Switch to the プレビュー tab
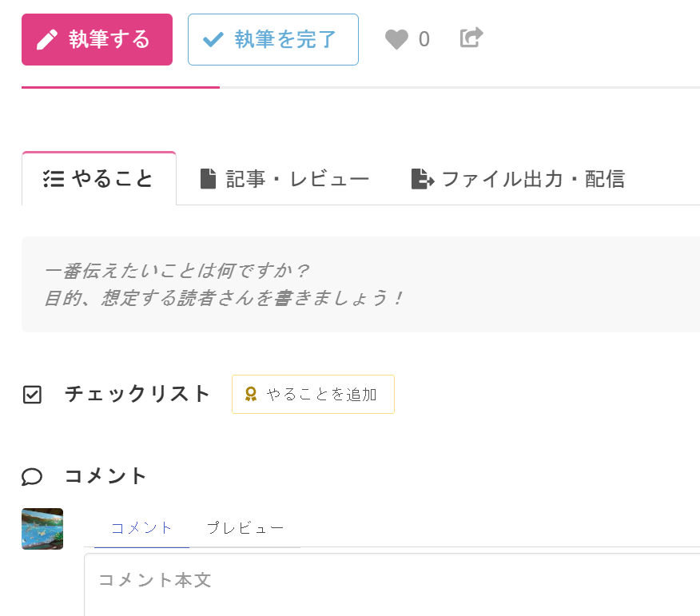The image size is (700, 616). [x=245, y=528]
